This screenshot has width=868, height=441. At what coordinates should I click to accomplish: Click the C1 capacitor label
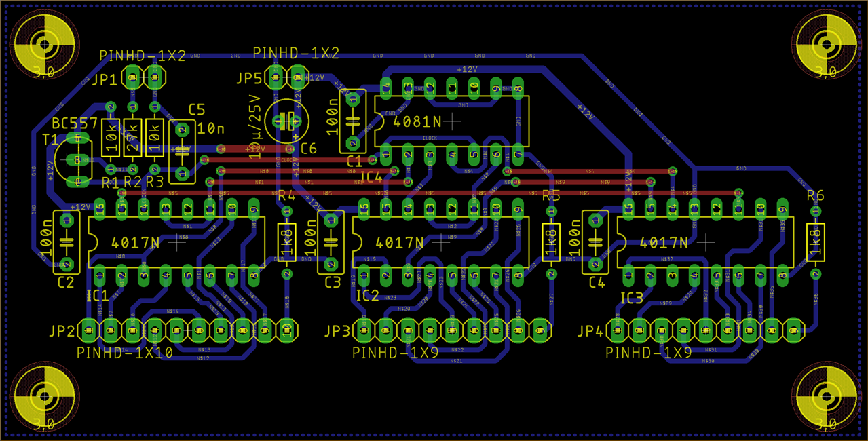pyautogui.click(x=354, y=161)
